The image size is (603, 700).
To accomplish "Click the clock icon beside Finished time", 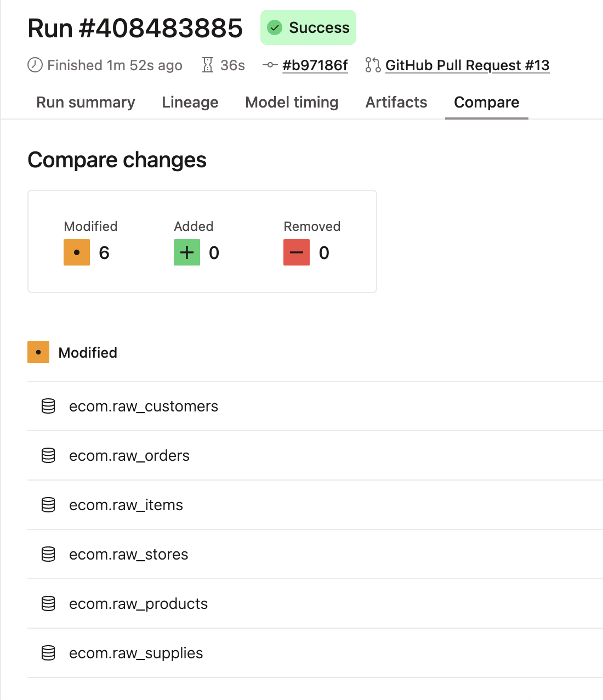I will point(34,65).
